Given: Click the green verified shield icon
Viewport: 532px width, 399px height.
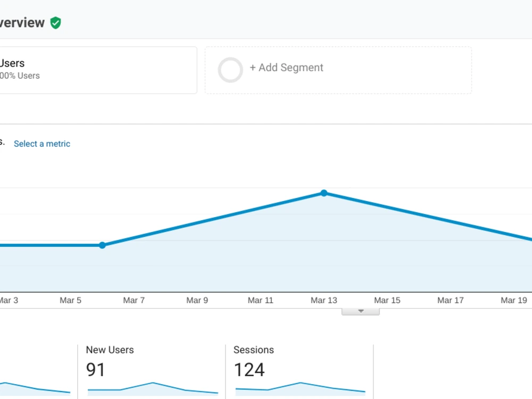Looking at the screenshot, I should tap(56, 23).
